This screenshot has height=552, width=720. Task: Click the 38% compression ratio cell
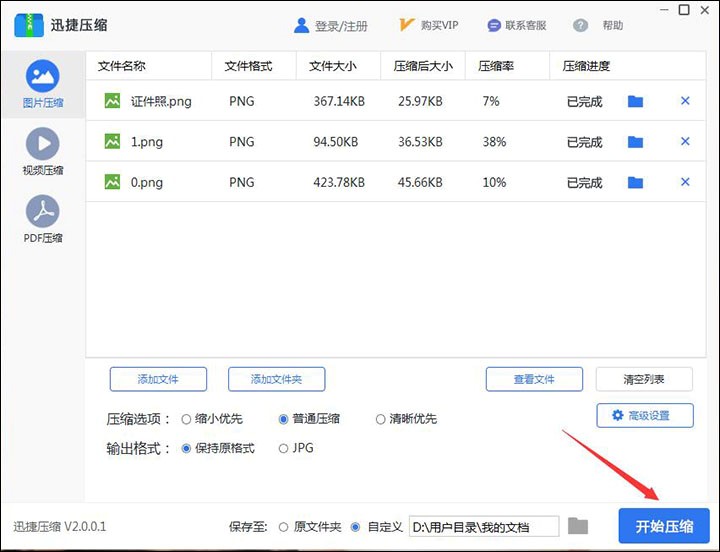pyautogui.click(x=494, y=141)
